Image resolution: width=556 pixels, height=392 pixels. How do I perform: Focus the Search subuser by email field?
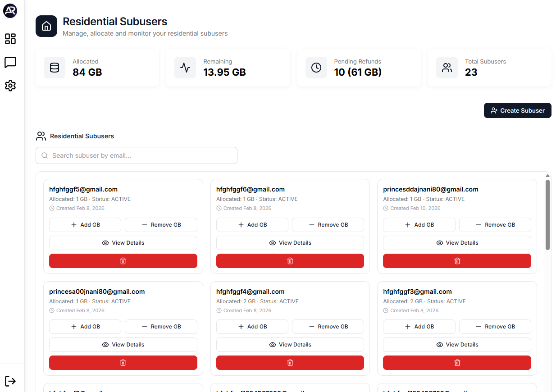tap(137, 155)
